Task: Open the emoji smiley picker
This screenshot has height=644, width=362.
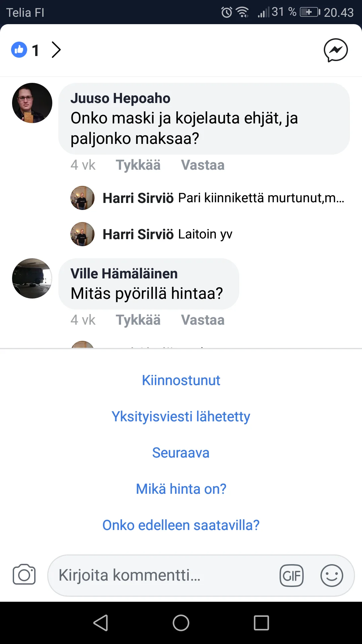Action: tap(331, 576)
